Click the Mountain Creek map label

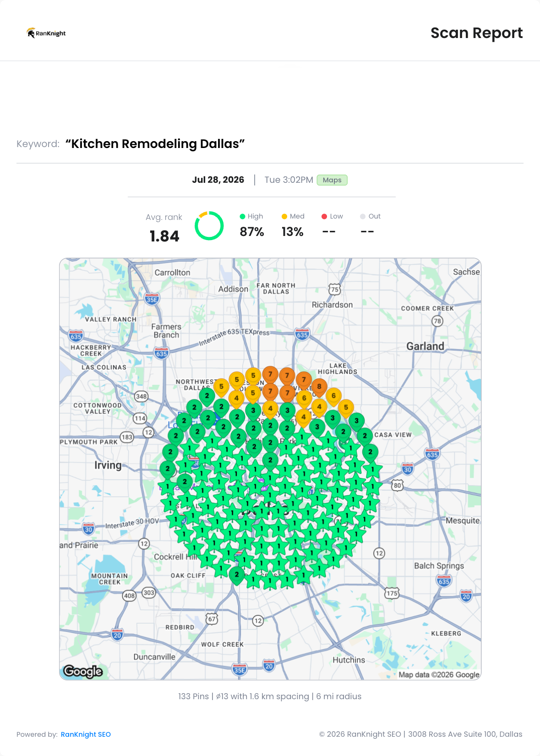point(109,579)
